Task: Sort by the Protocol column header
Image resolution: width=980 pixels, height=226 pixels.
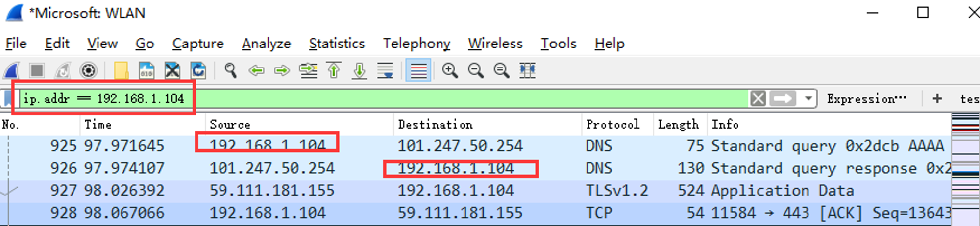Action: 617,125
